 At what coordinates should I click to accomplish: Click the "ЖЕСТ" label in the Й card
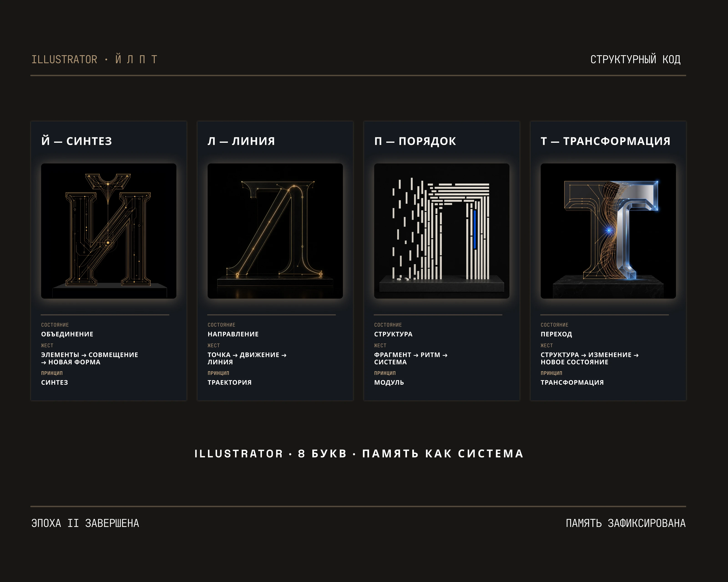pyautogui.click(x=47, y=346)
